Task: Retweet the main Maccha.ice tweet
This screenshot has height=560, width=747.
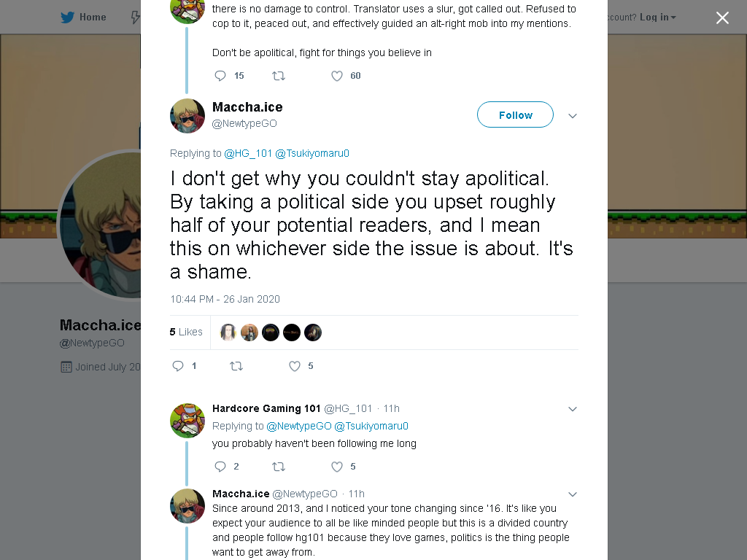Action: tap(236, 366)
